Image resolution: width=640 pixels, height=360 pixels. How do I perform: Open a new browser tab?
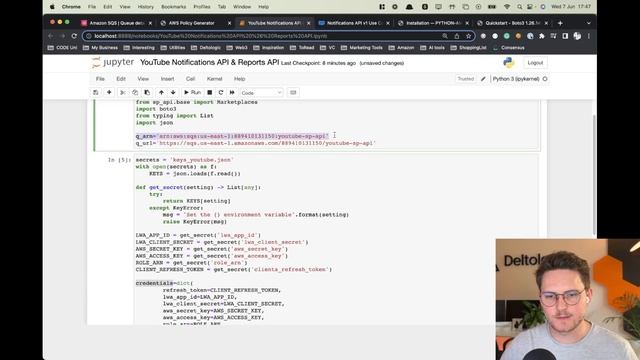click(x=560, y=23)
